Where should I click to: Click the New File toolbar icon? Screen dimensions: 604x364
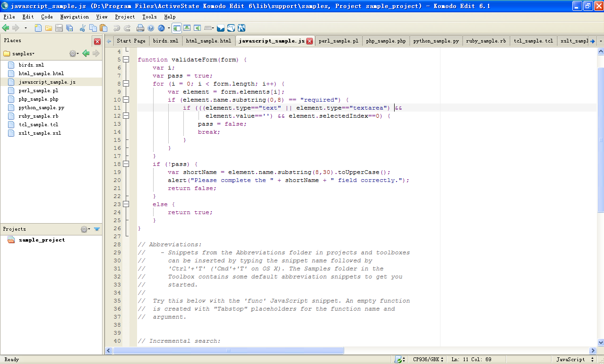click(38, 28)
